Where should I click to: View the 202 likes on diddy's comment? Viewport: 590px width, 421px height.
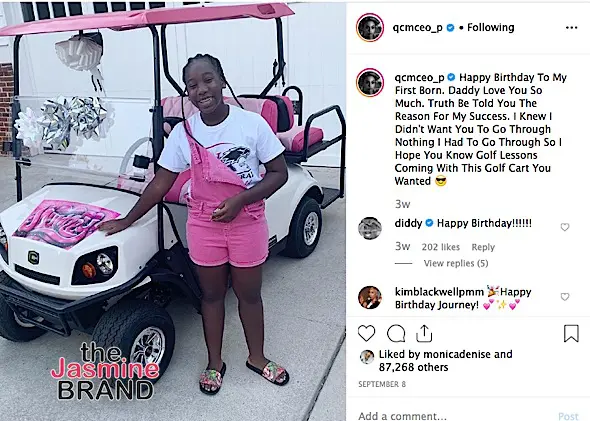(441, 247)
